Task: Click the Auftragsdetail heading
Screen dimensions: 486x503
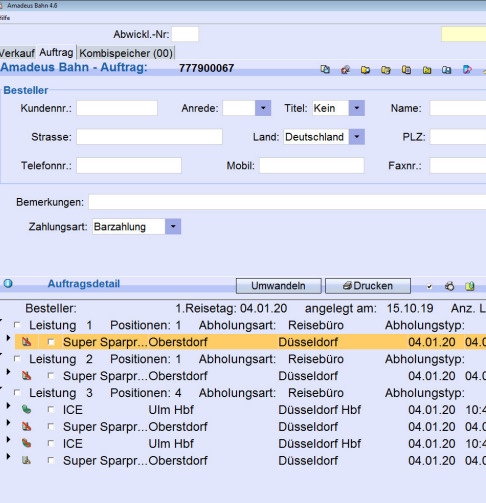Action: [84, 284]
